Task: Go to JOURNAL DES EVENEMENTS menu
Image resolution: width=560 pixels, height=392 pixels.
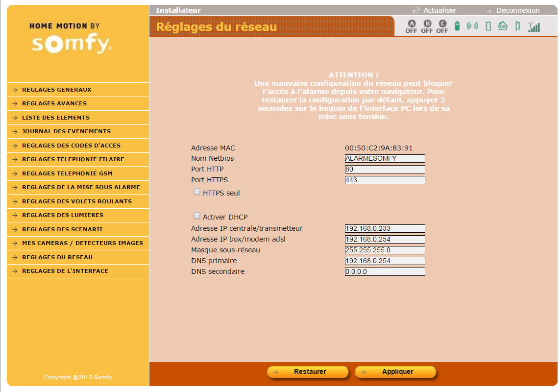Action: coord(66,131)
